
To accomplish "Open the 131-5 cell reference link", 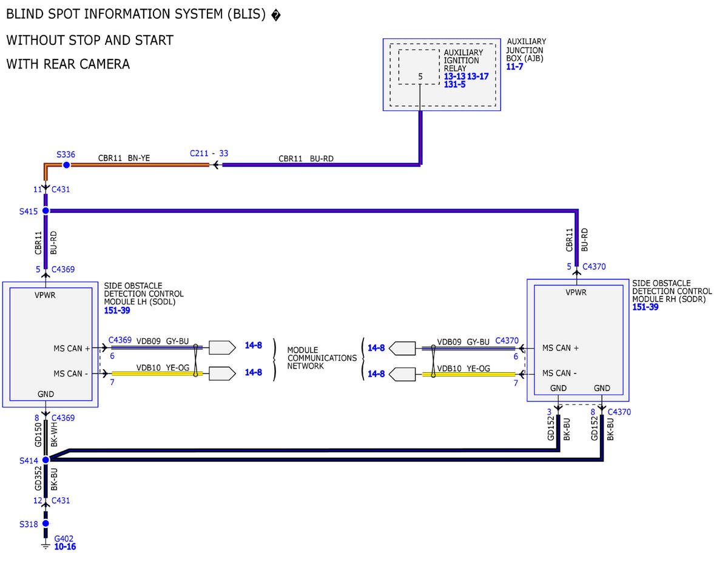I will point(454,85).
